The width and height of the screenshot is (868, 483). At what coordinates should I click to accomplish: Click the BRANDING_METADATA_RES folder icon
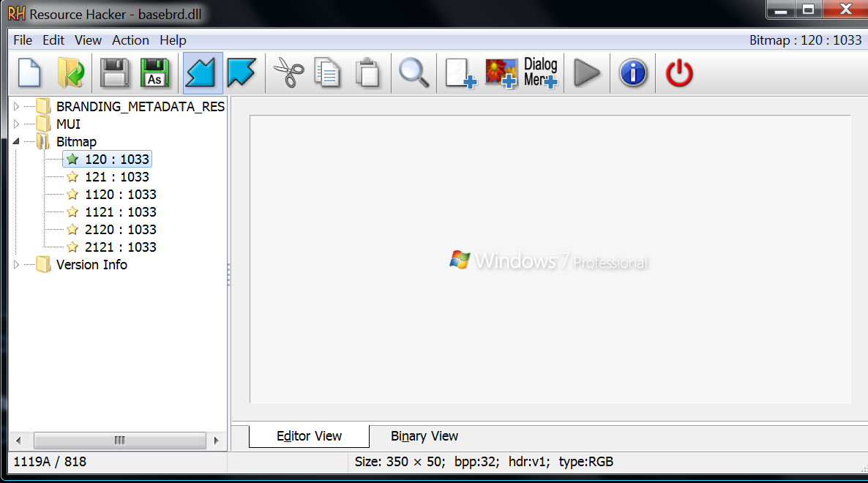tap(43, 106)
